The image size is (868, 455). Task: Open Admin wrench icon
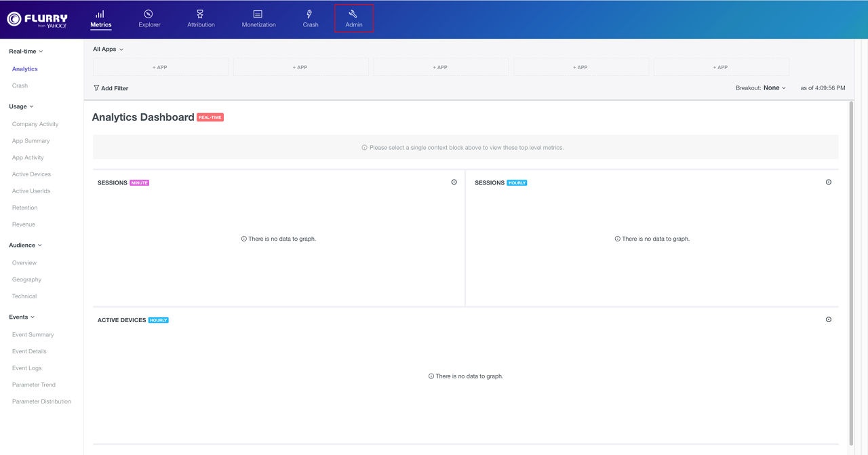(353, 14)
